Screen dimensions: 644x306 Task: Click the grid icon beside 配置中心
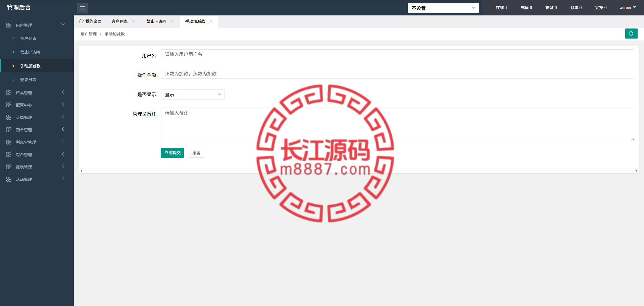point(9,105)
